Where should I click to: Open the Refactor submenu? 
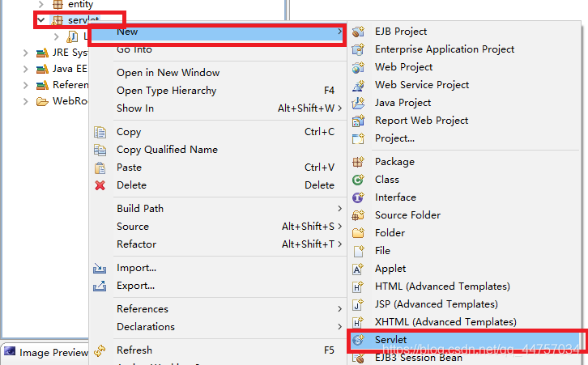coord(136,244)
